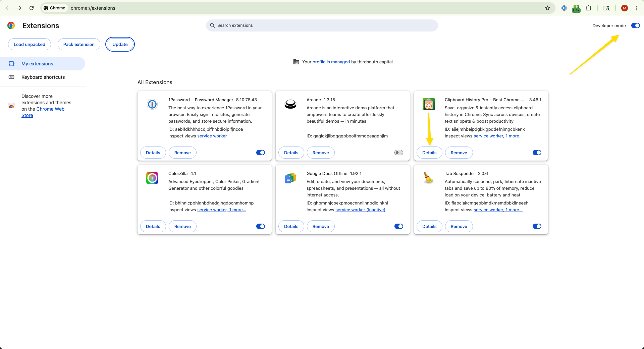This screenshot has width=644, height=349.
Task: Click the Arcade ID gagidkjllbdgggpboolfmmdpeagghjlm text
Action: pyautogui.click(x=347, y=136)
